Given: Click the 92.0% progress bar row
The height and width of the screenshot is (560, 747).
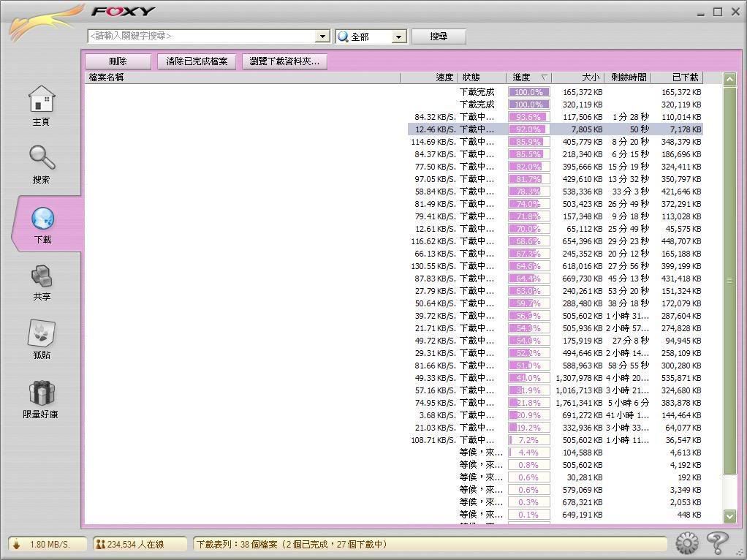Looking at the screenshot, I should 528,129.
